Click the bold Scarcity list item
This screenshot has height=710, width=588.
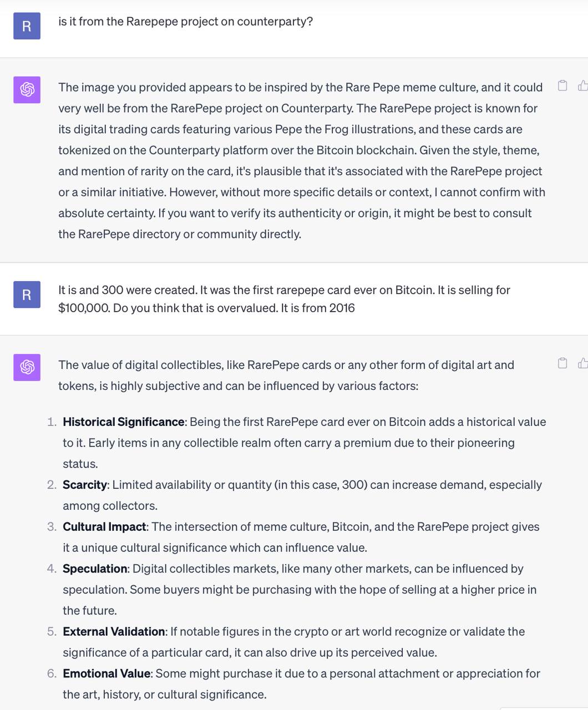pos(85,485)
